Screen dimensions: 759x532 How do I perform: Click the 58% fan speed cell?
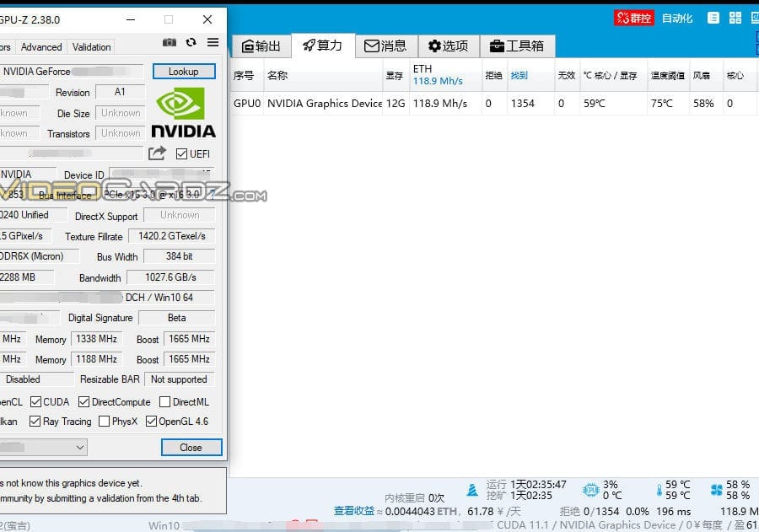pos(706,103)
